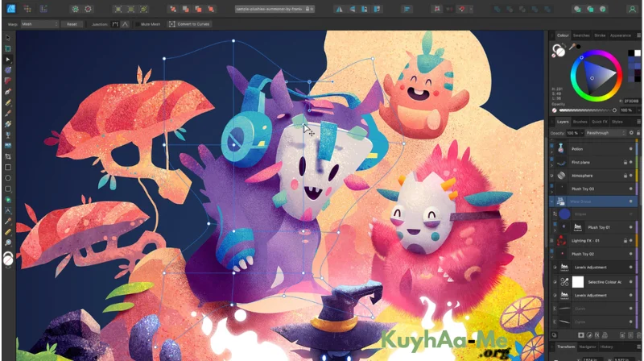Click the Delete Layer trash icon
This screenshot has width=644, height=361.
point(638,335)
